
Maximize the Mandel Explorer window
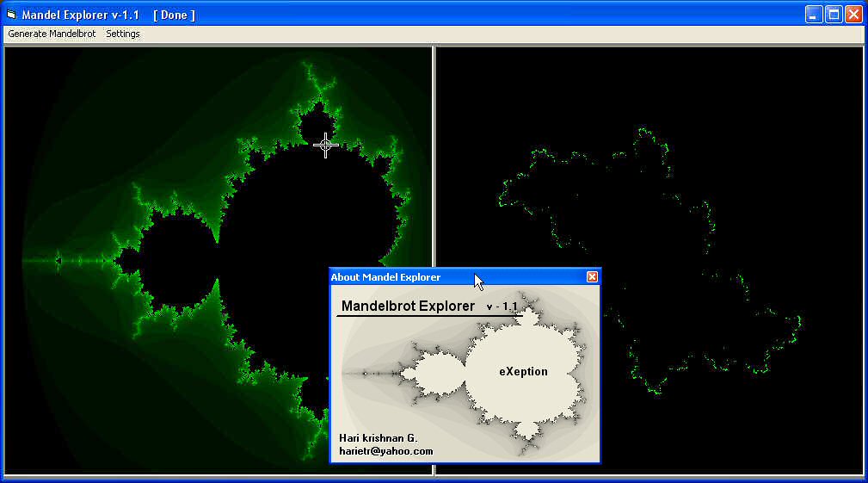point(834,15)
